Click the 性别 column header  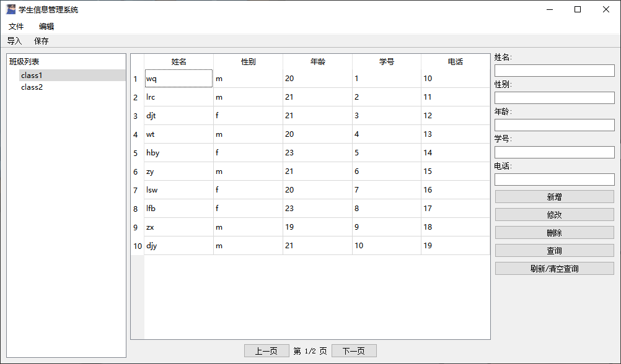pos(249,62)
